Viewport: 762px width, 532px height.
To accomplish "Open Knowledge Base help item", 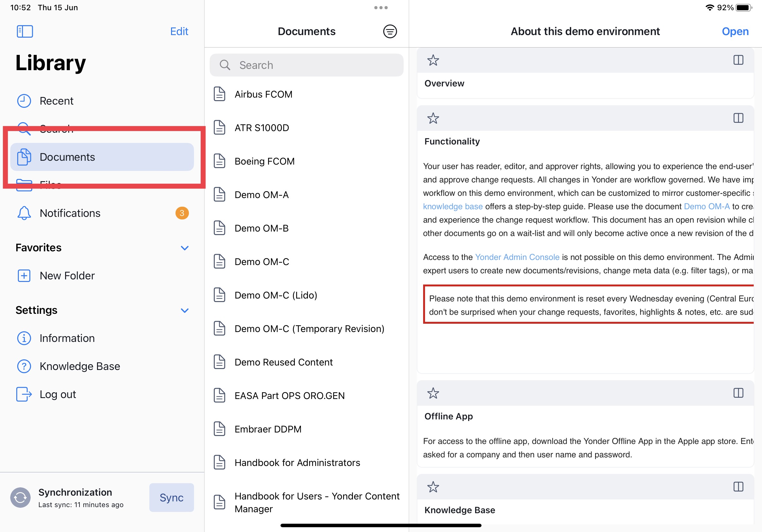I will (x=80, y=366).
